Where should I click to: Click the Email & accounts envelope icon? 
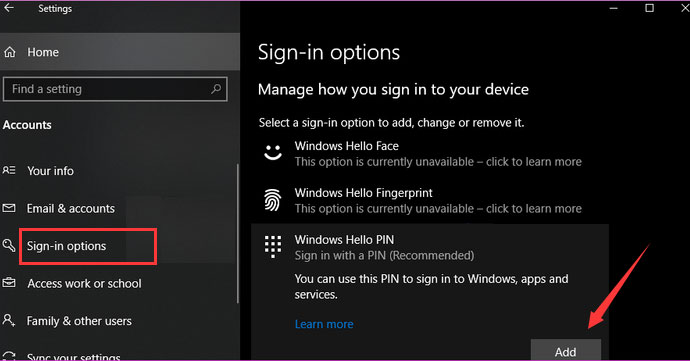point(9,208)
